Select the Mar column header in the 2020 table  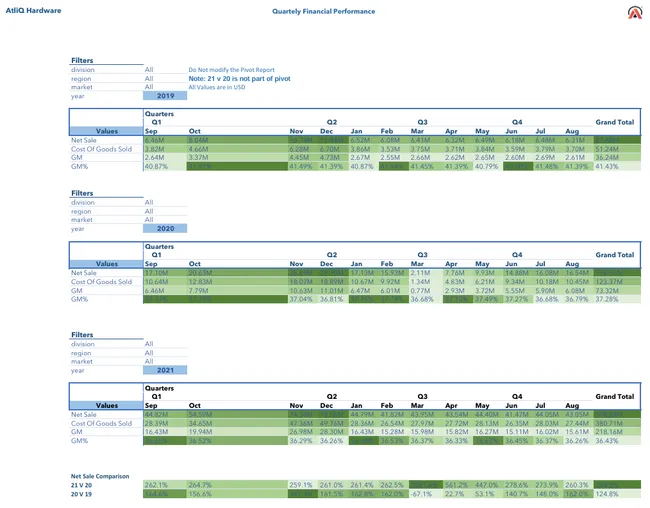(x=417, y=264)
